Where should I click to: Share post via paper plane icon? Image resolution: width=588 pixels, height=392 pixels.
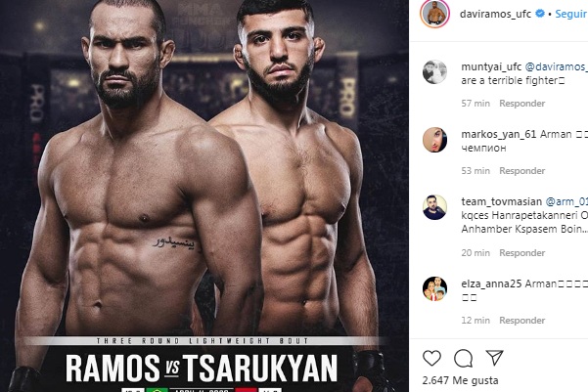click(x=494, y=358)
